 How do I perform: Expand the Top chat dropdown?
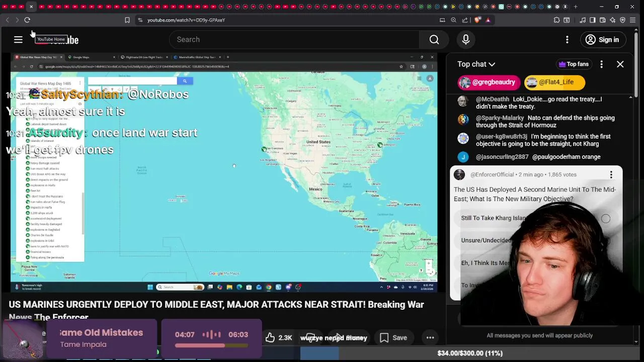[476, 64]
